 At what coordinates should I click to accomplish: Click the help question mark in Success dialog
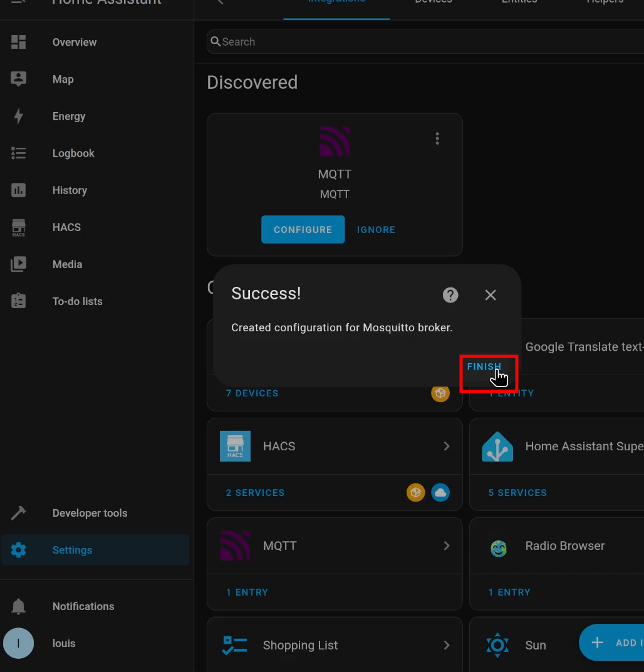(x=450, y=295)
